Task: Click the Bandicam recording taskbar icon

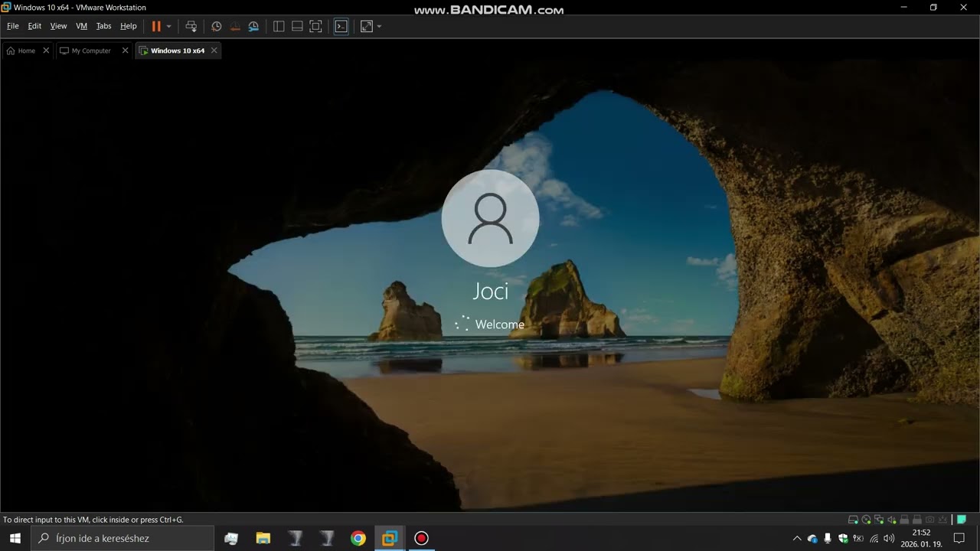Action: coord(421,538)
